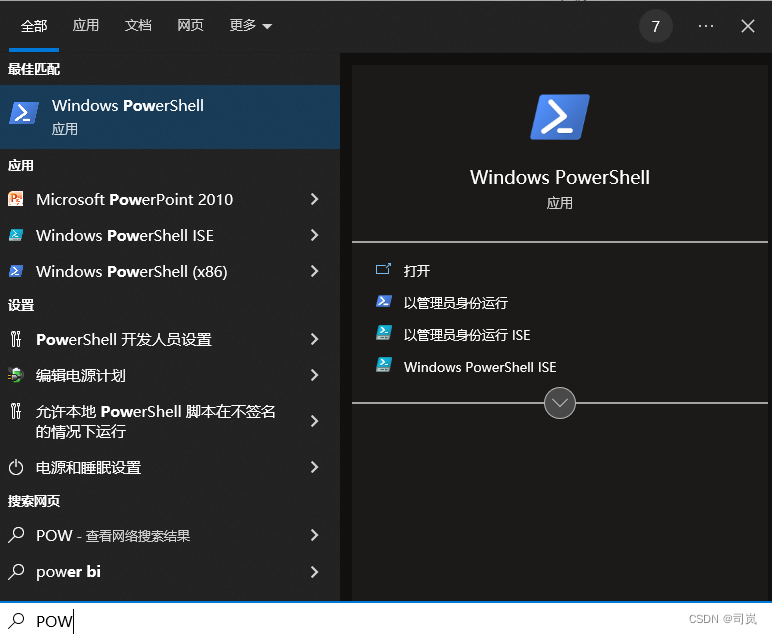Click Open (打开) action text
This screenshot has height=634, width=772.
(417, 271)
